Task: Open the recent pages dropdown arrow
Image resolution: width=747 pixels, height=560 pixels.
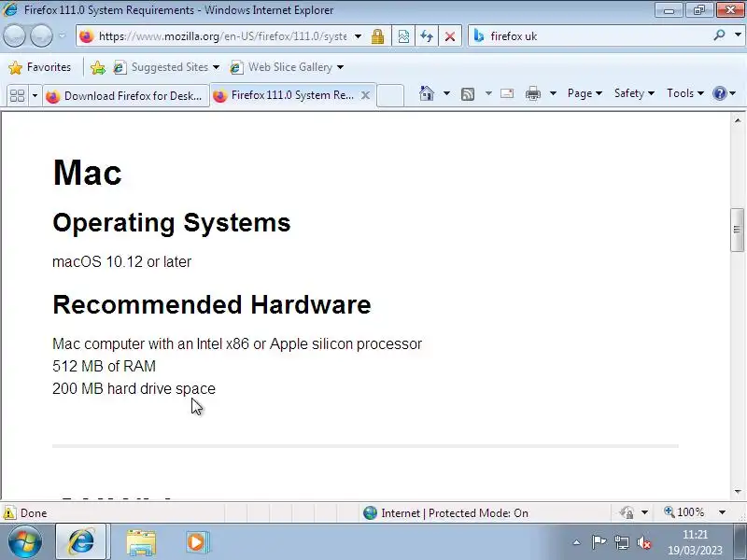Action: pos(63,35)
